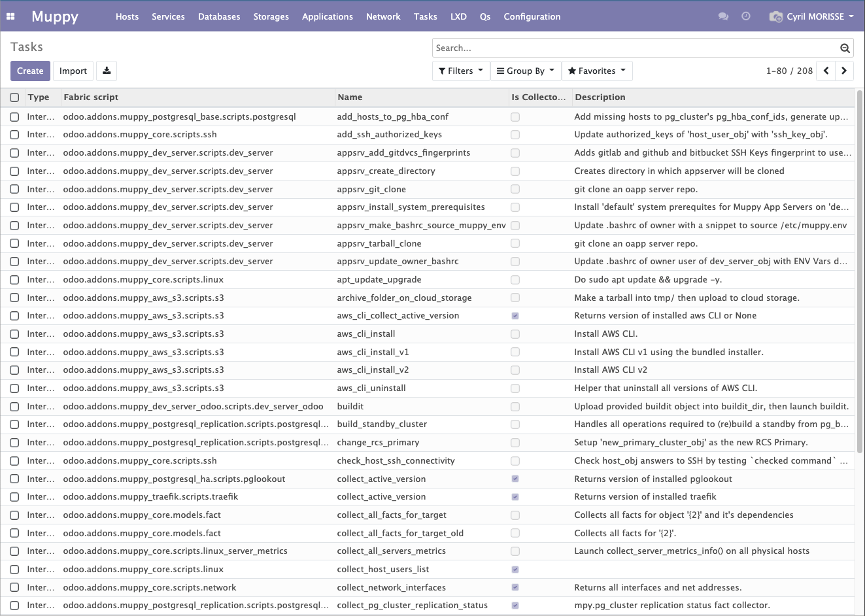Go to previous page arrow

coord(826,71)
